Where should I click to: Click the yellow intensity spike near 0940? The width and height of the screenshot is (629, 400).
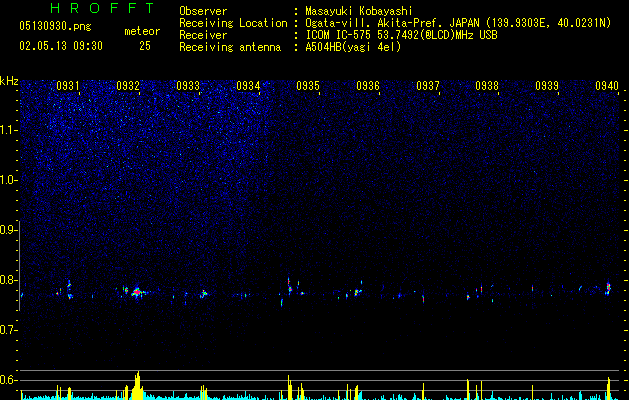coord(609,388)
